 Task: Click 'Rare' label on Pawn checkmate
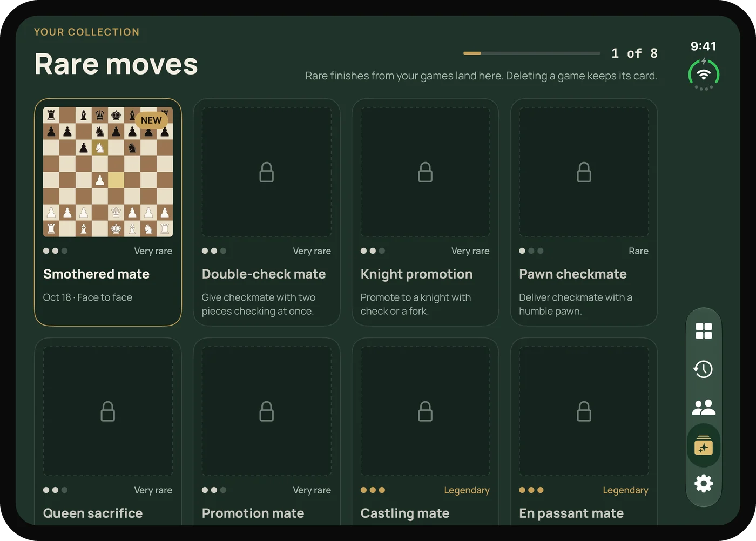638,251
